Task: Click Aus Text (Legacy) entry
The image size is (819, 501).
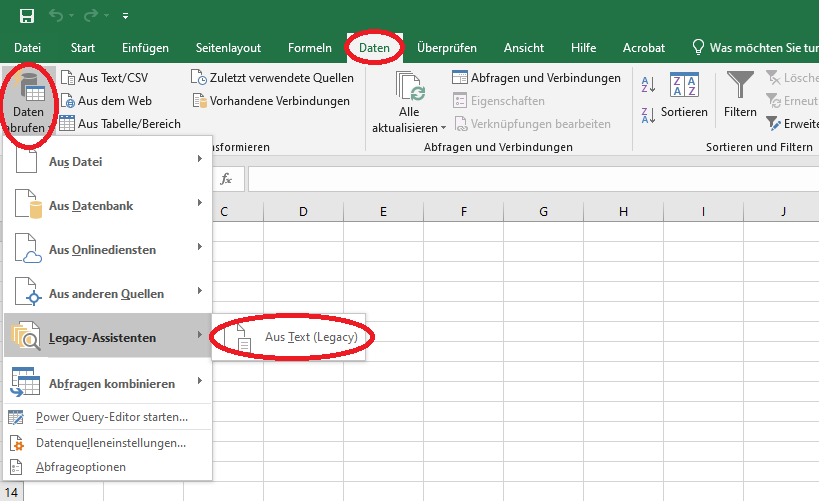Action: 289,337
